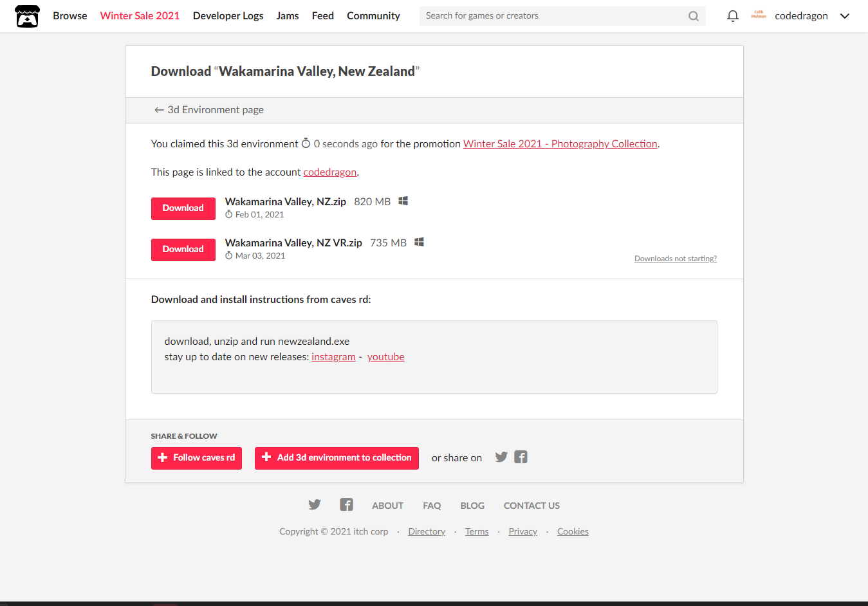Image resolution: width=868 pixels, height=606 pixels.
Task: Click Windows icon beside Wakamarina Valley, NZ.zip
Action: [x=403, y=201]
